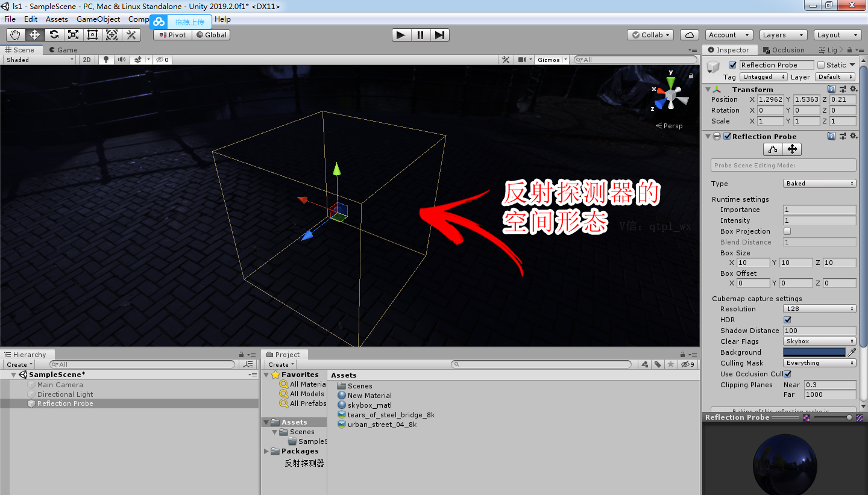Disable the Reflection Probe component checkbox
The image size is (868, 495).
(x=728, y=136)
